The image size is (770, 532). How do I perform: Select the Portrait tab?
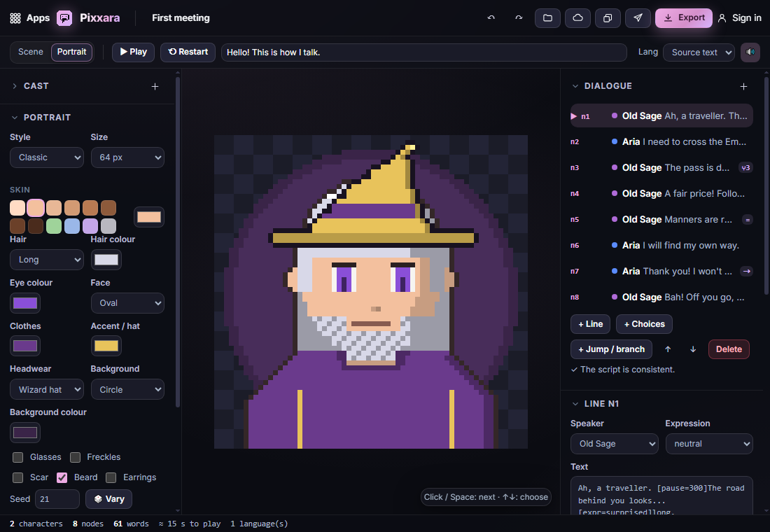point(71,52)
